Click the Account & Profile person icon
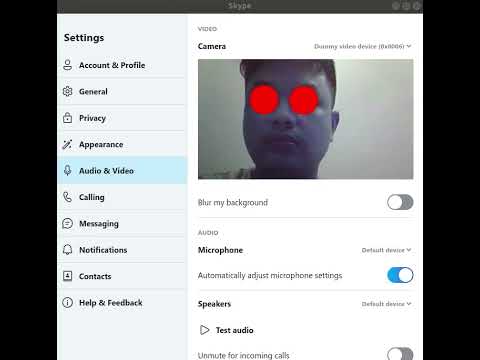 pyautogui.click(x=68, y=65)
